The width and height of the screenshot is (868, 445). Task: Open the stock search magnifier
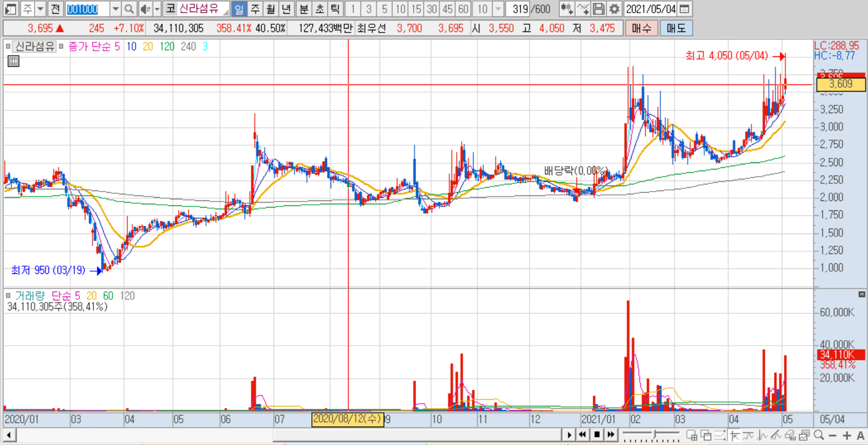click(129, 9)
